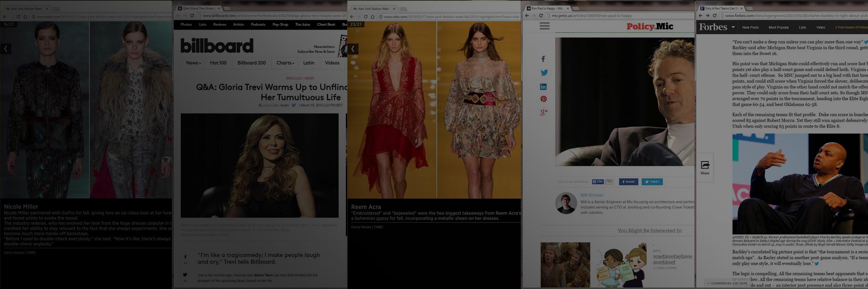Viewport: 868px width, 289px height.
Task: Open Billboard 200 on Billboard nav
Action: (x=251, y=63)
